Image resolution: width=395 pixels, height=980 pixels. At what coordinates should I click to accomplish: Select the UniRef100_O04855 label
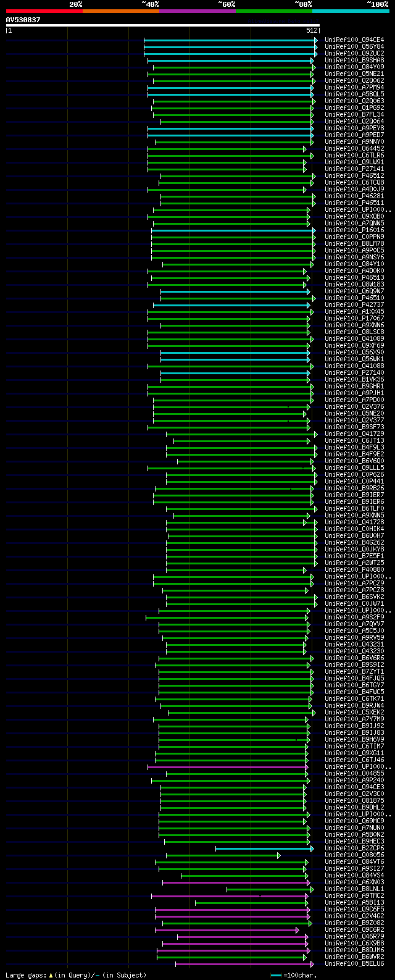354,773
